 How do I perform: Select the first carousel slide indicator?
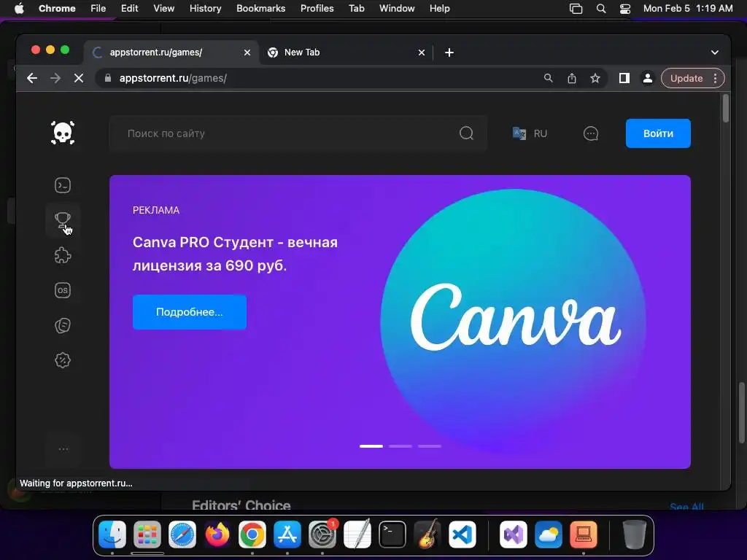371,446
